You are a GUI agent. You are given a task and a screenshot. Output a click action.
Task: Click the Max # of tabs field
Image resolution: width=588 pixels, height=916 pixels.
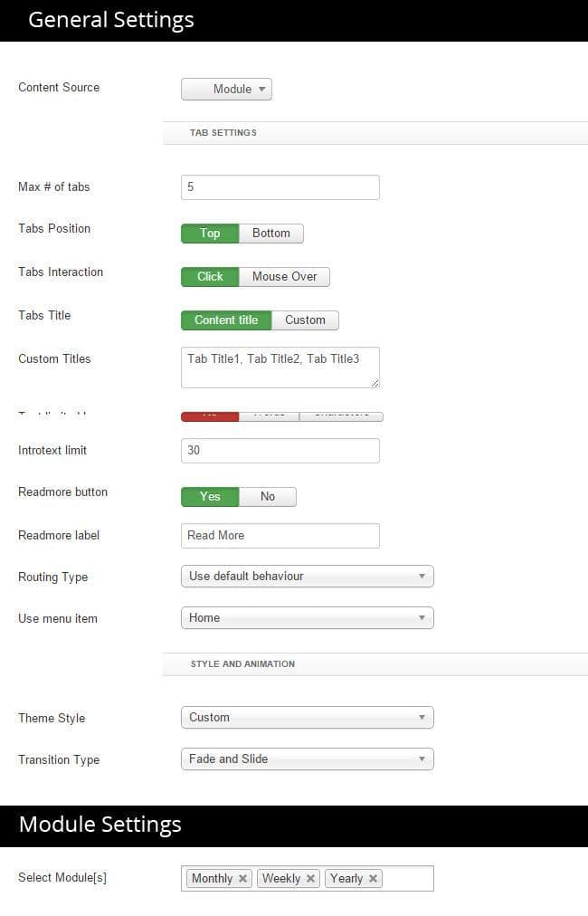tap(280, 186)
